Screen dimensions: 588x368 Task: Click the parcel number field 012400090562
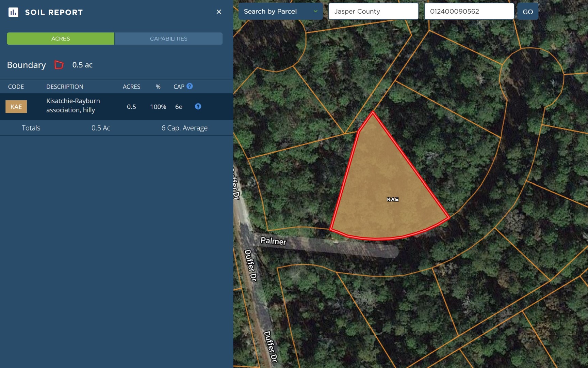pyautogui.click(x=469, y=11)
